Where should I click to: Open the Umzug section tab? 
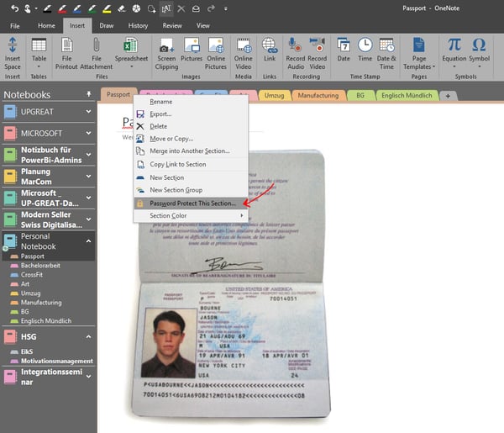tap(274, 96)
